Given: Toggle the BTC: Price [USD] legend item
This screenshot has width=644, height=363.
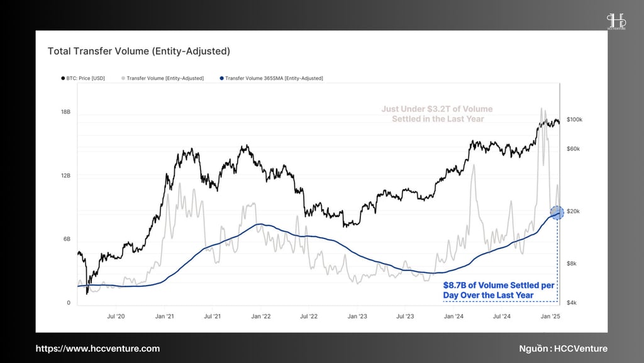Looking at the screenshot, I should click(x=83, y=78).
